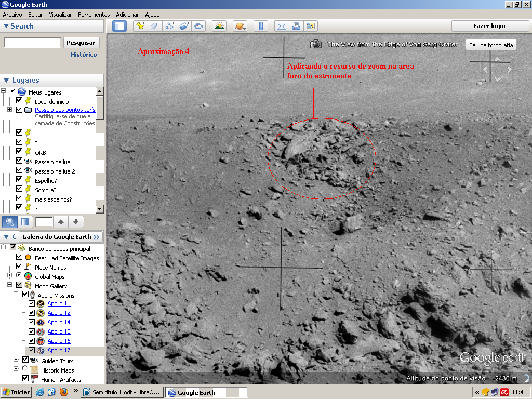Uncheck the Featured Satellite Images layer
532x399 pixels.
tap(19, 257)
